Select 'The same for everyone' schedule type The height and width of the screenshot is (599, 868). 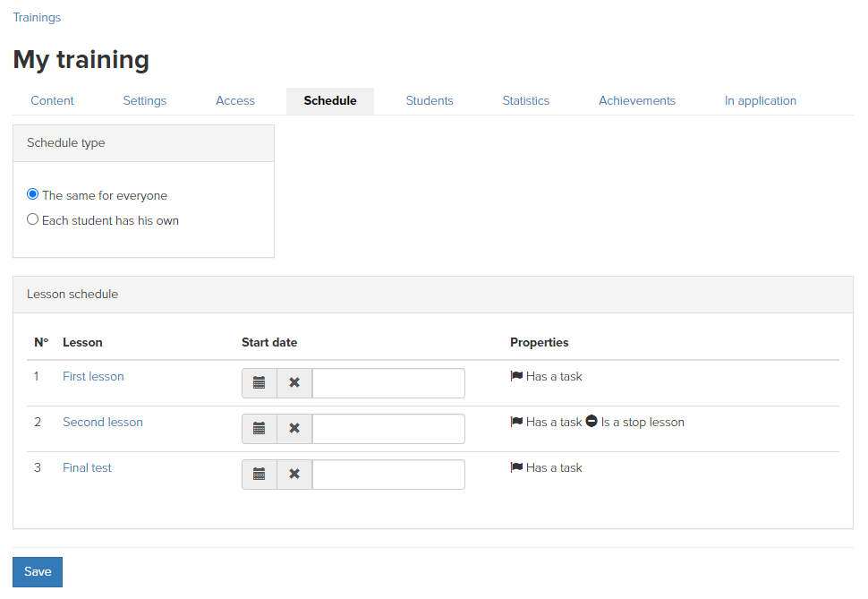[32, 194]
